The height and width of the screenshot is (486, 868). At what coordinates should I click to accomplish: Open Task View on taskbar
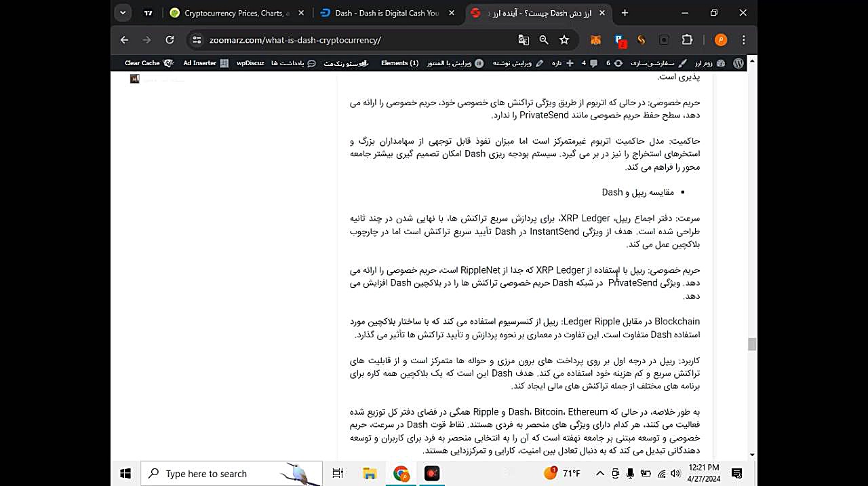(338, 474)
